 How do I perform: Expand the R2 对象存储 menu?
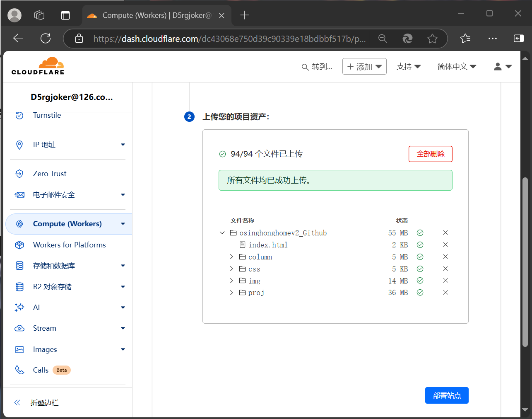[123, 287]
